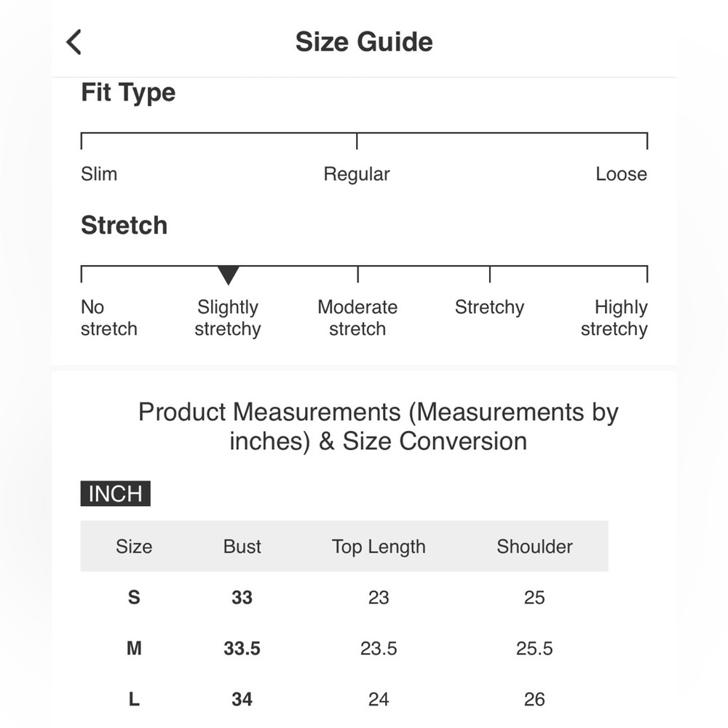Click the Product Measurements heading text
The image size is (728, 728).
pyautogui.click(x=379, y=426)
